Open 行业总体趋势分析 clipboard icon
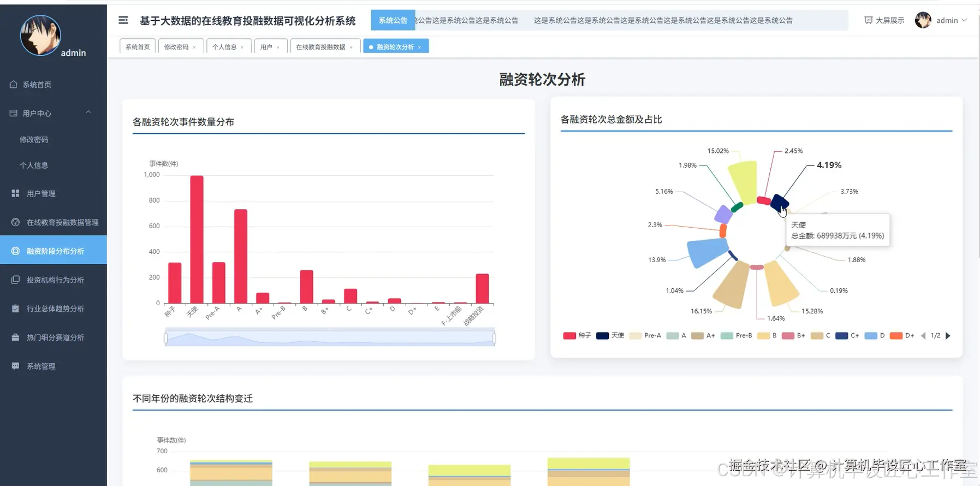980x486 pixels. pyautogui.click(x=15, y=309)
